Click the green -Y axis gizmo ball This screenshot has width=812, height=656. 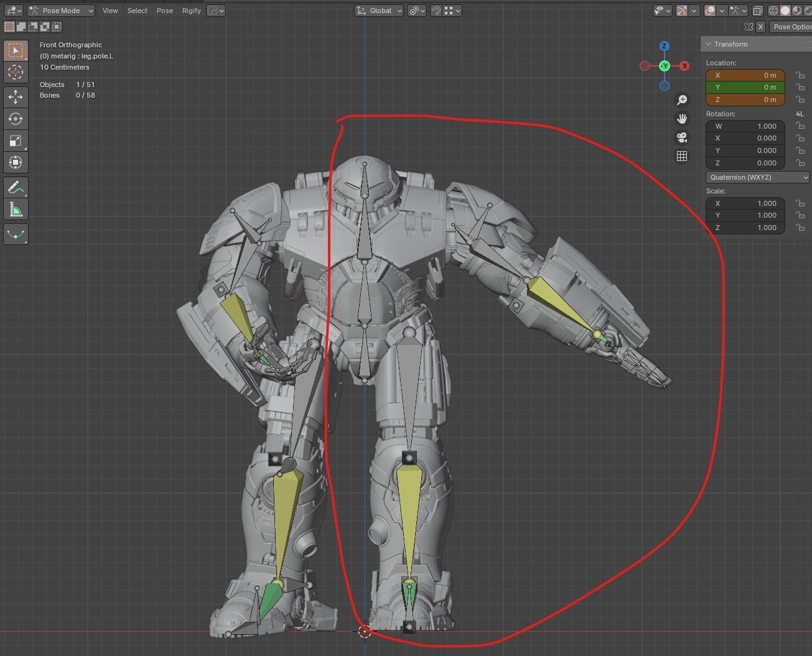pyautogui.click(x=665, y=66)
